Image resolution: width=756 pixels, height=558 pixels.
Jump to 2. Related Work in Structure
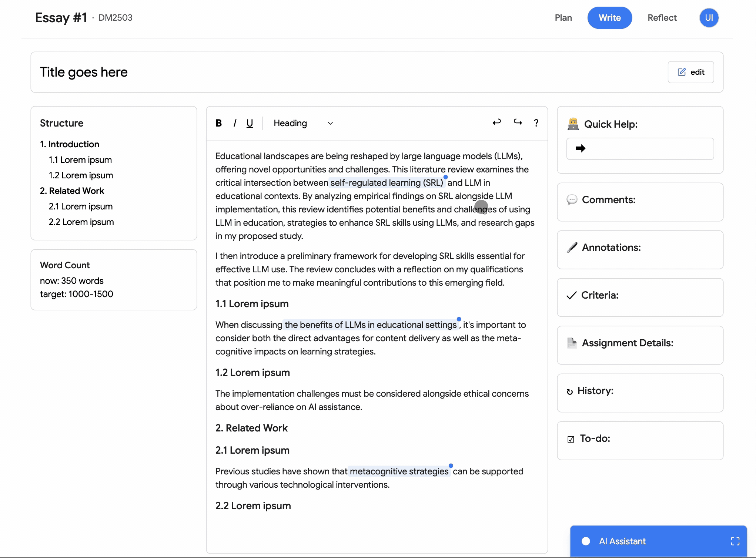[x=72, y=191]
